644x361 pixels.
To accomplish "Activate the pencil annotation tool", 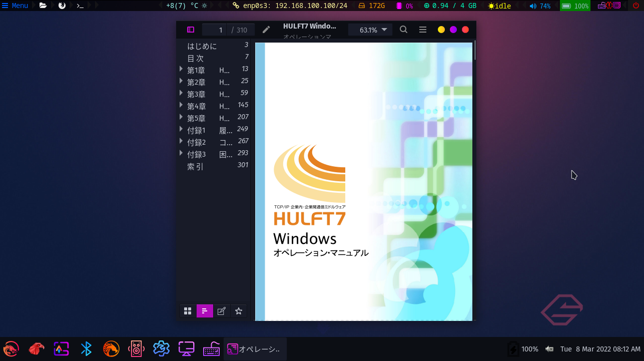I will [x=266, y=30].
